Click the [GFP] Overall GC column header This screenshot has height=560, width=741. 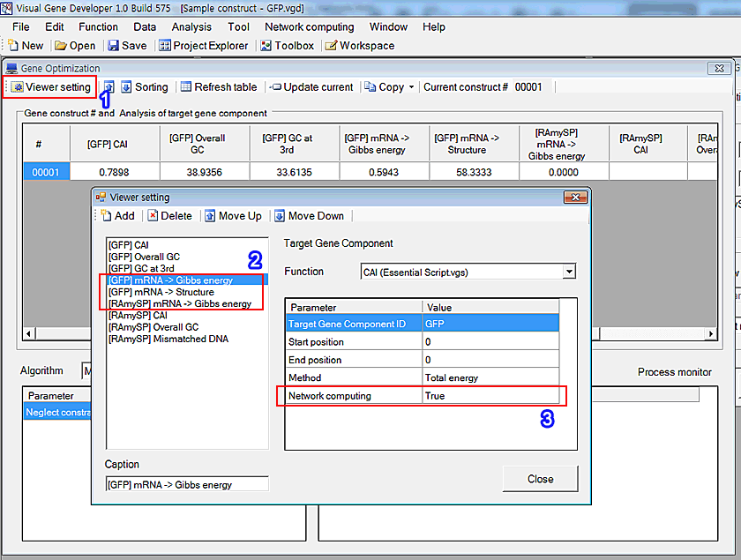point(205,144)
